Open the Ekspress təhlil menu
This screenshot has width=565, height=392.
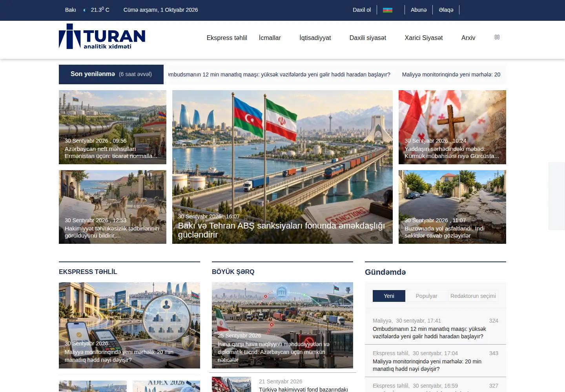point(227,38)
